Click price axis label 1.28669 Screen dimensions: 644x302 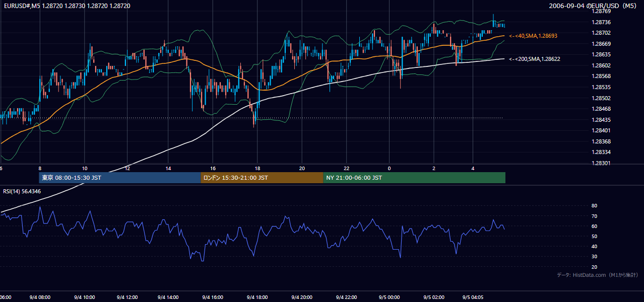pyautogui.click(x=601, y=44)
